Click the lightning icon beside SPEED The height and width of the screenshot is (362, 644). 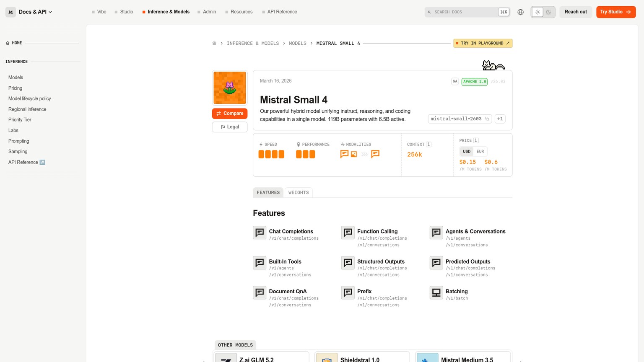coord(261,145)
